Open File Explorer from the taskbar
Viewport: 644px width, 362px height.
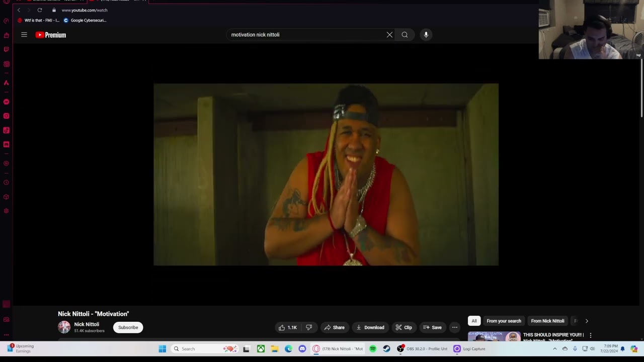coord(275,349)
